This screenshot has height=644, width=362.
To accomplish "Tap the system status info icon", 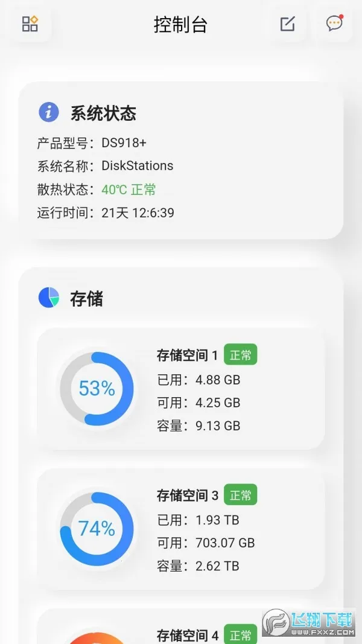I will click(x=49, y=112).
